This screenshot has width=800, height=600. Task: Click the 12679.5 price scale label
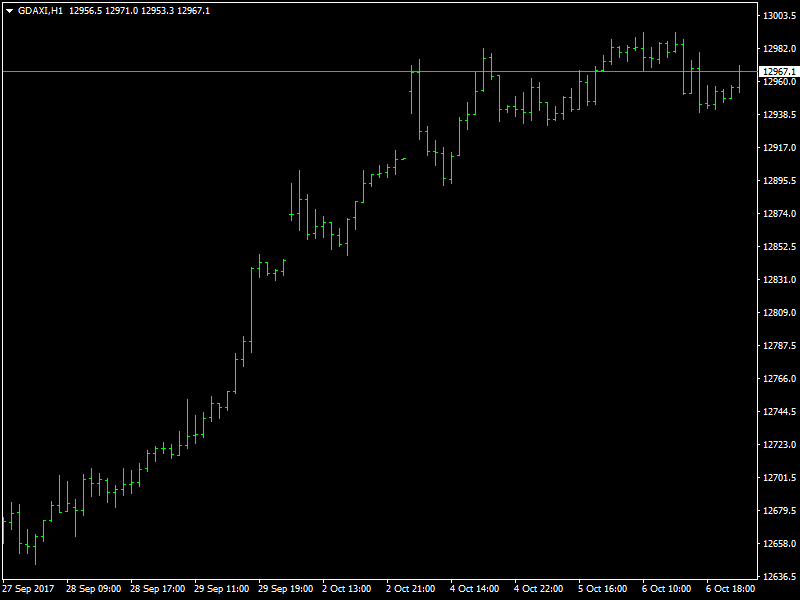pos(779,510)
